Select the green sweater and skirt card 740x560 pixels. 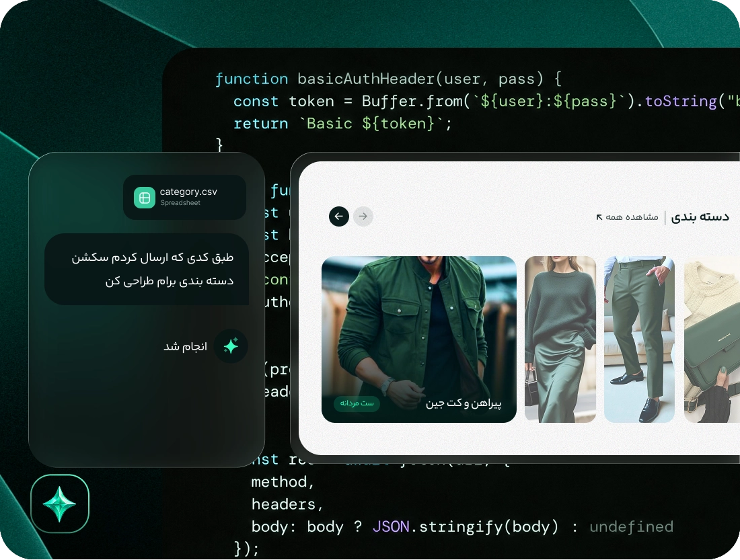(560, 339)
